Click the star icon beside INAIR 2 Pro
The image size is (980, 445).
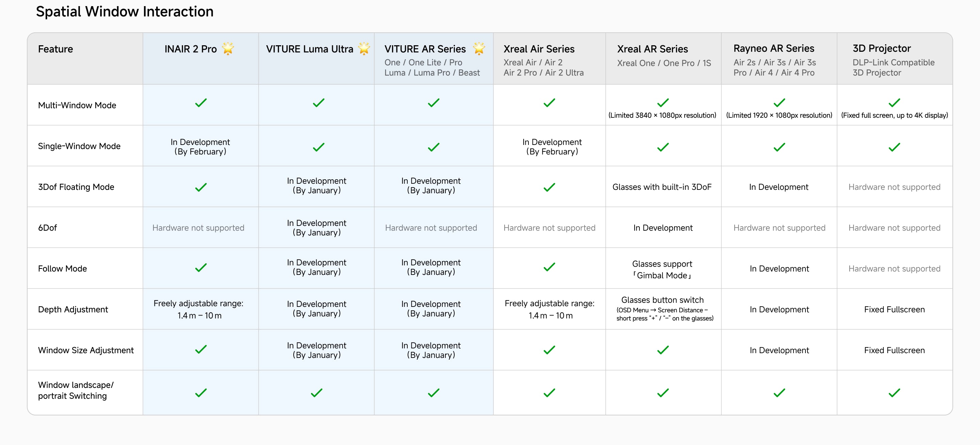point(228,49)
